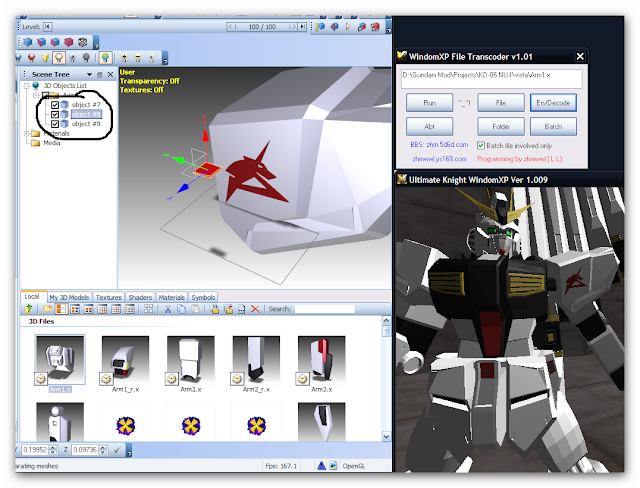Image resolution: width=640 pixels, height=488 pixels.
Task: Open the Shaders tab
Action: (140, 297)
